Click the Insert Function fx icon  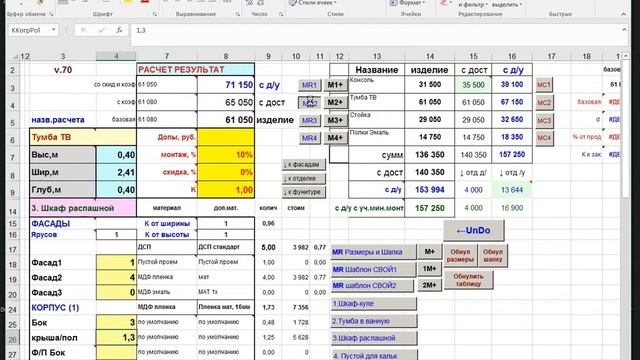click(x=119, y=30)
